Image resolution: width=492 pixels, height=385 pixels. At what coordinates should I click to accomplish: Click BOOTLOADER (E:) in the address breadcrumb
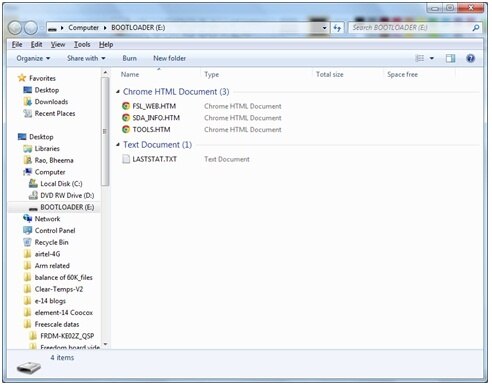[138, 28]
